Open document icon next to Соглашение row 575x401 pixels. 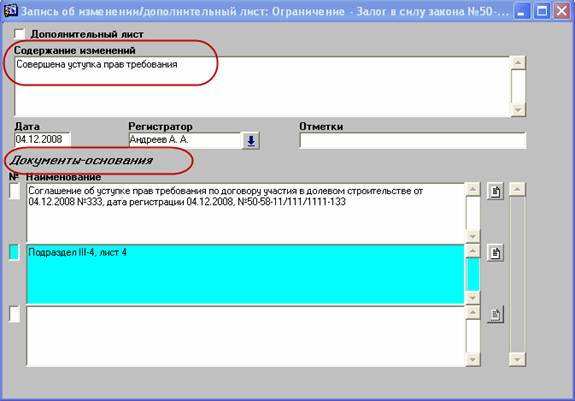pos(495,191)
